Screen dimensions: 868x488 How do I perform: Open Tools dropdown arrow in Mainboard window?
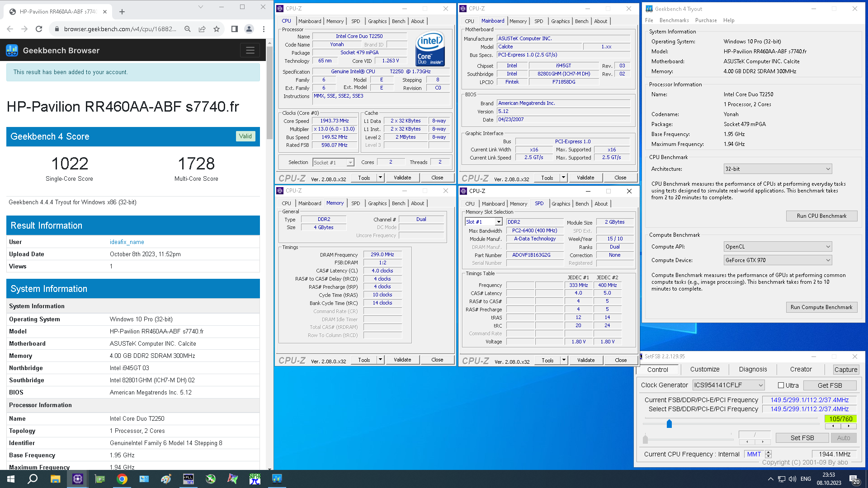coord(563,178)
